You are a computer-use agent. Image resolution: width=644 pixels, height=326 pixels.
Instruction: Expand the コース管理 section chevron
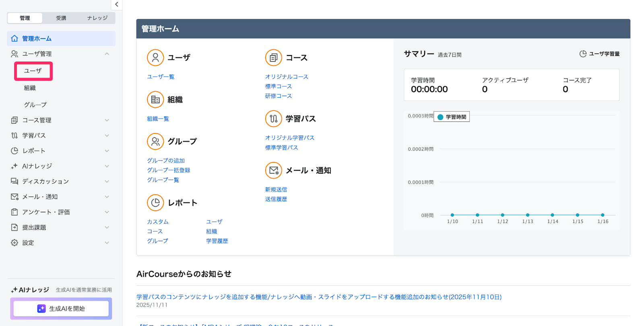(x=107, y=120)
